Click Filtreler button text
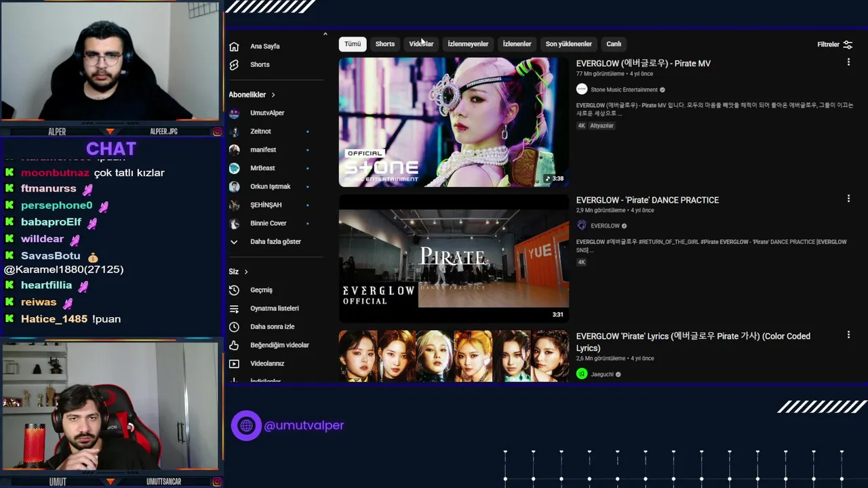Image resolution: width=868 pixels, height=488 pixels. (828, 45)
